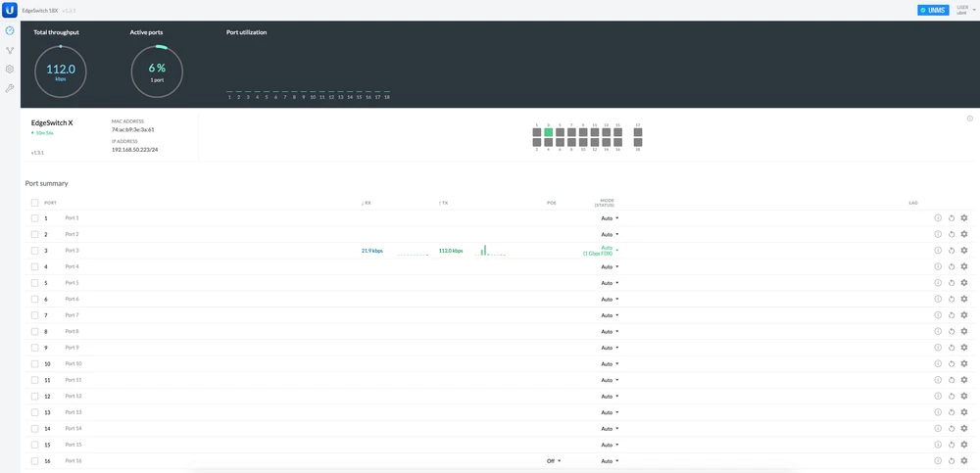Open the Mode dropdown for Port 2

(x=610, y=235)
